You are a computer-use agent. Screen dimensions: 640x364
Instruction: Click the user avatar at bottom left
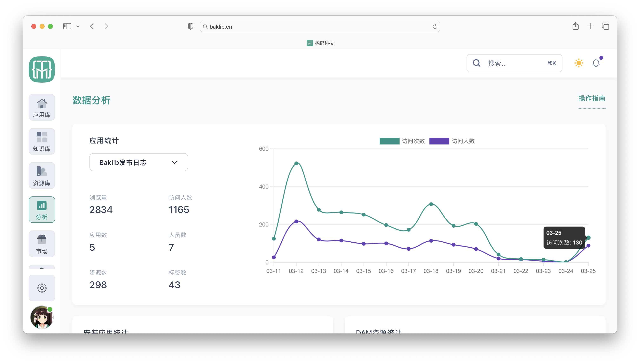tap(42, 317)
